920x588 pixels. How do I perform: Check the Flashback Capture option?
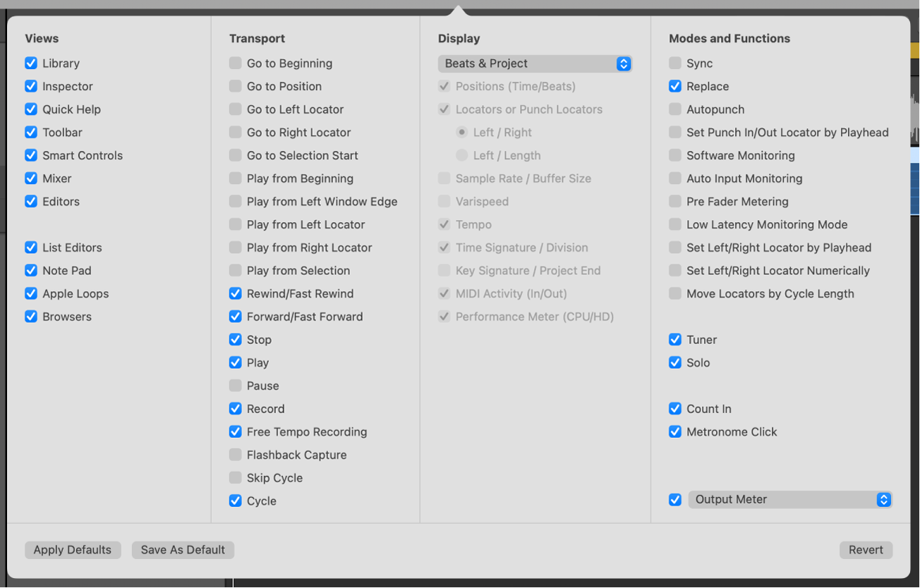click(235, 455)
